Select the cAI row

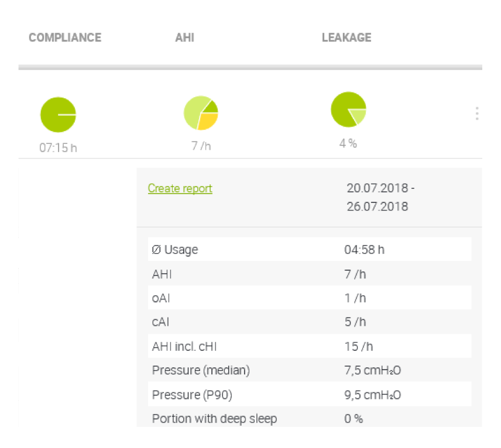pyautogui.click(x=309, y=322)
